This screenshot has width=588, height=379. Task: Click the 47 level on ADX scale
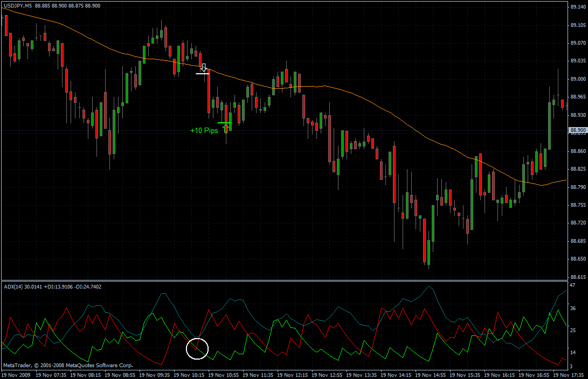coord(572,285)
